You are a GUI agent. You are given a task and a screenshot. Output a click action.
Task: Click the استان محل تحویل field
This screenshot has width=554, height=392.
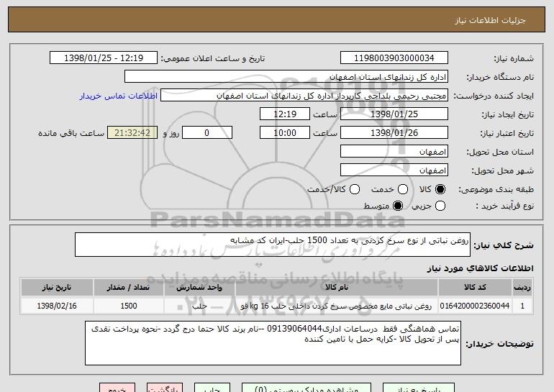tap(394, 152)
